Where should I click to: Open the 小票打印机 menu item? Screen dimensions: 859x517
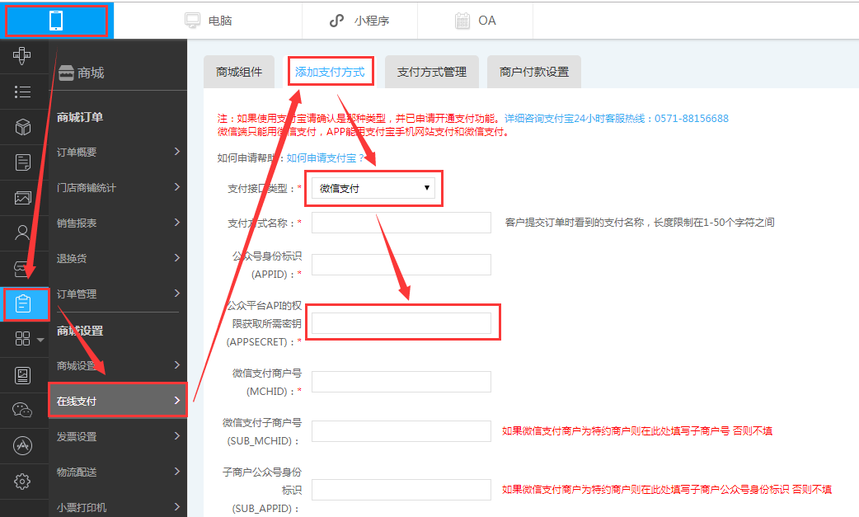pyautogui.click(x=118, y=507)
